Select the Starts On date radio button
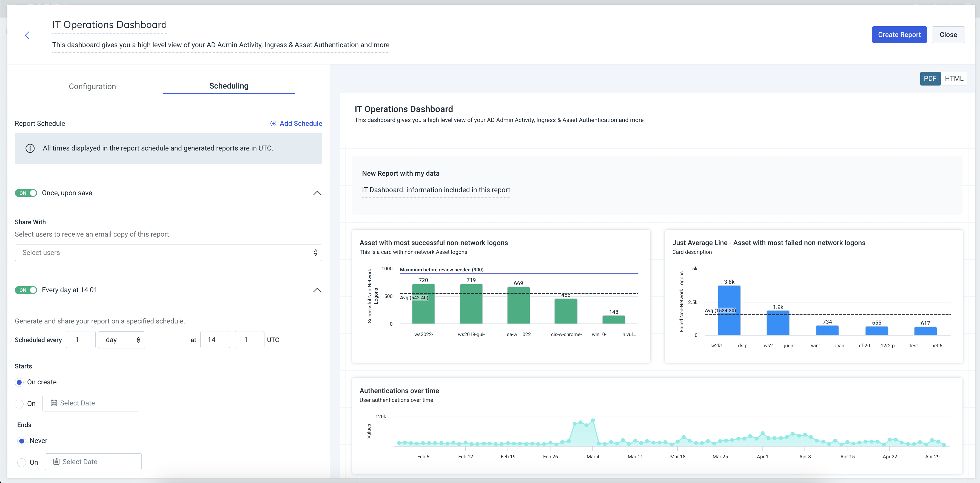 19,404
